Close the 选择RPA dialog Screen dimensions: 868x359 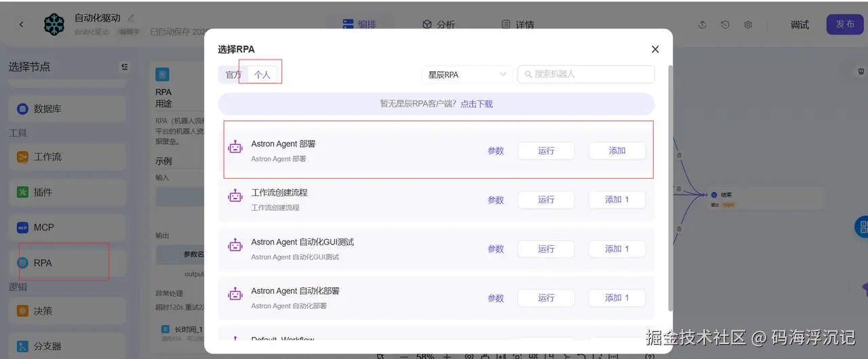pos(655,49)
